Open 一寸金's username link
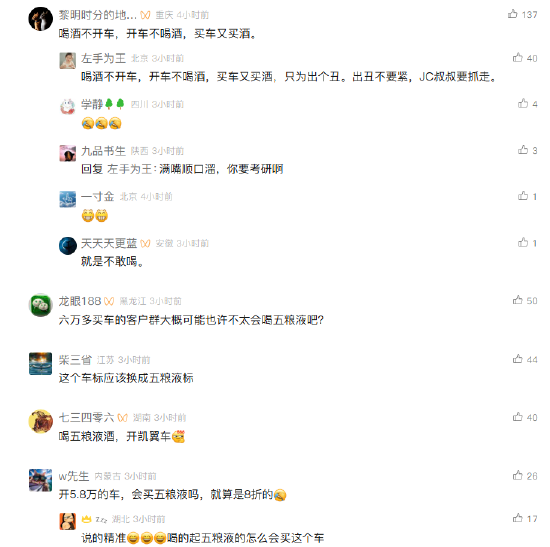The width and height of the screenshot is (550, 547). click(98, 196)
